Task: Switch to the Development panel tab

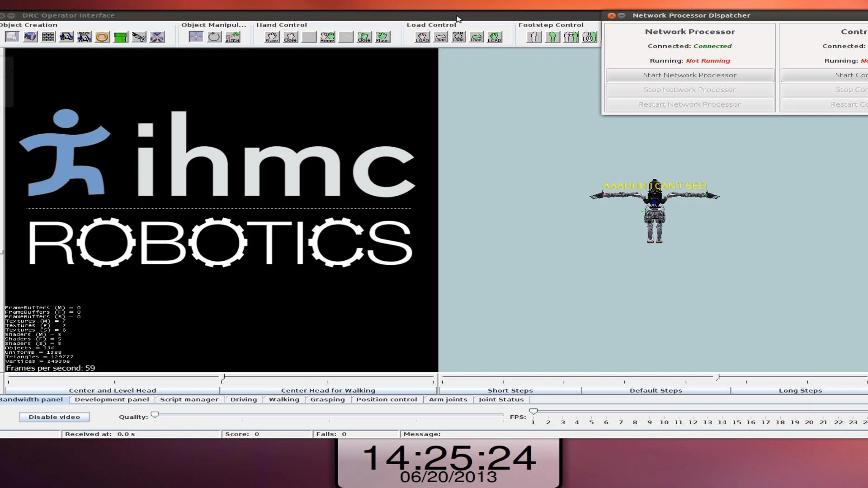Action: pyautogui.click(x=111, y=399)
